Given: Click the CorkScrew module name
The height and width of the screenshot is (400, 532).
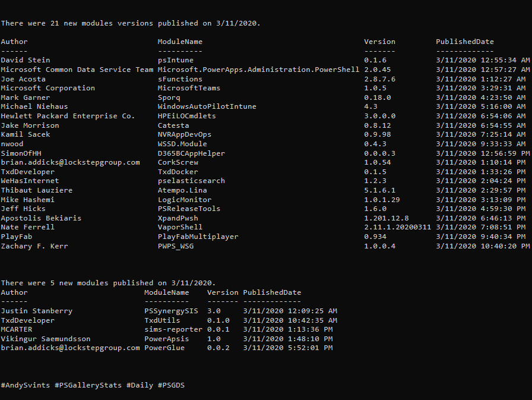Looking at the screenshot, I should click(178, 163).
